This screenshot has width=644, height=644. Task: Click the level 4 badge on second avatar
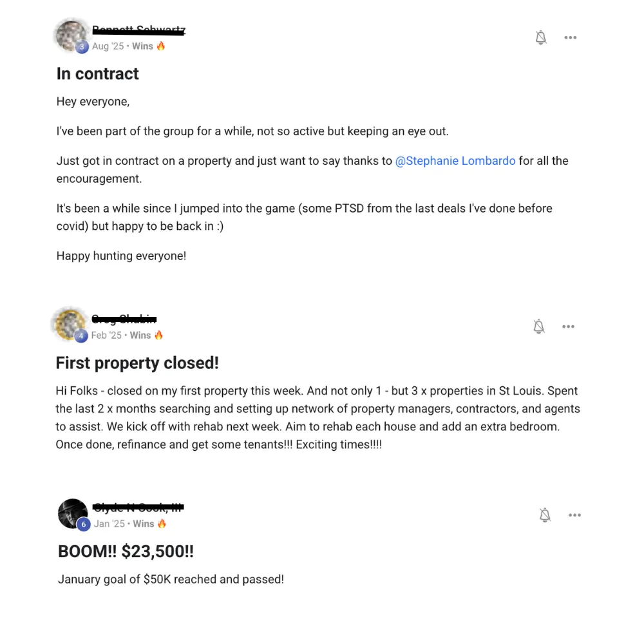click(x=81, y=336)
